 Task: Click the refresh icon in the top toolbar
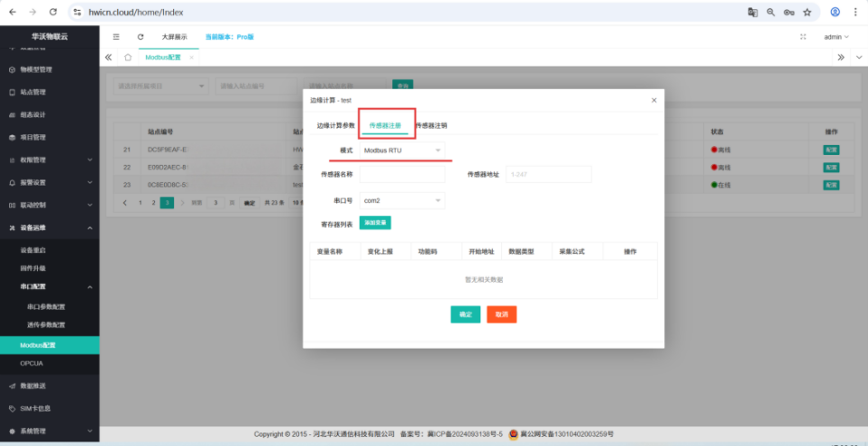point(141,37)
